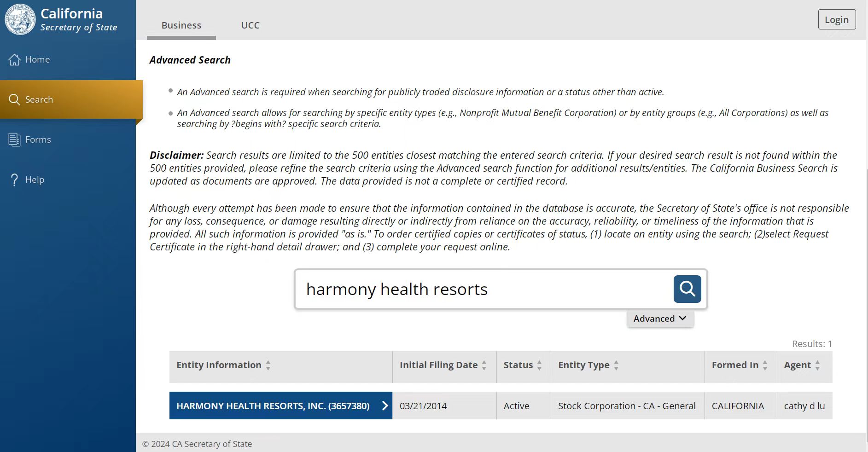Click the CALIFORNIA formed-in cell
Screen dimensions: 868x452
pyautogui.click(x=741, y=406)
